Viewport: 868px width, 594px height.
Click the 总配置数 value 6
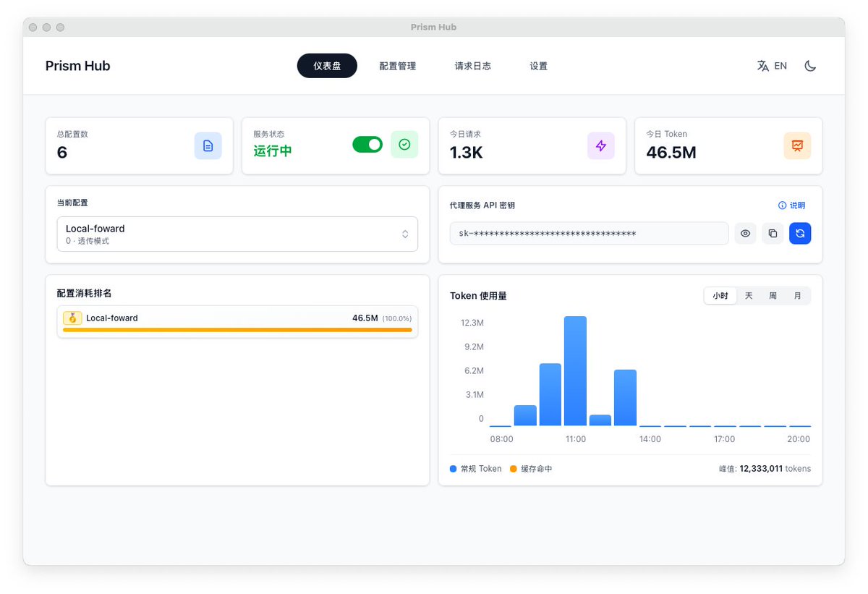[x=62, y=153]
